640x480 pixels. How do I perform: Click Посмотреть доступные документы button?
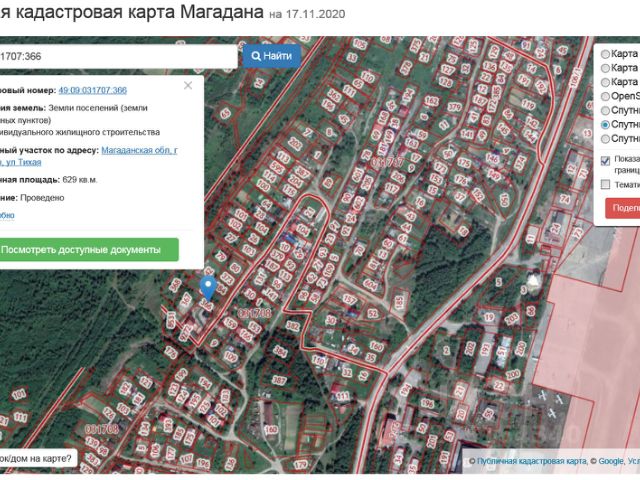click(x=89, y=249)
